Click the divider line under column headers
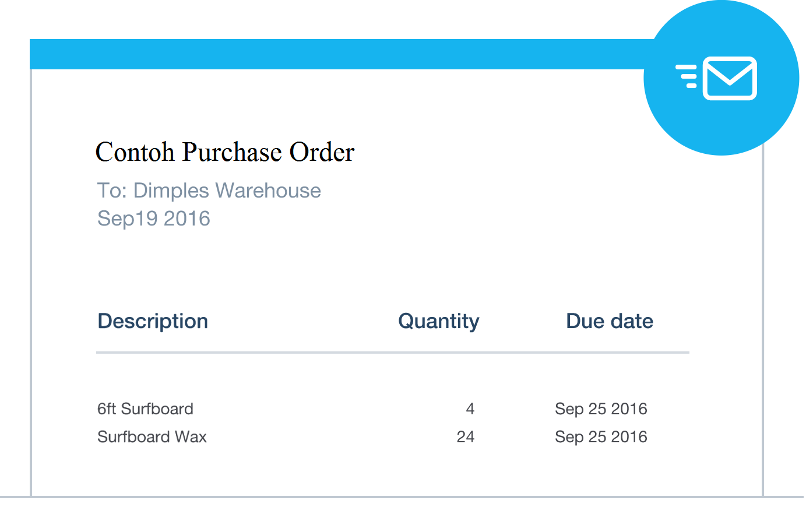The height and width of the screenshot is (532, 806). tap(393, 353)
